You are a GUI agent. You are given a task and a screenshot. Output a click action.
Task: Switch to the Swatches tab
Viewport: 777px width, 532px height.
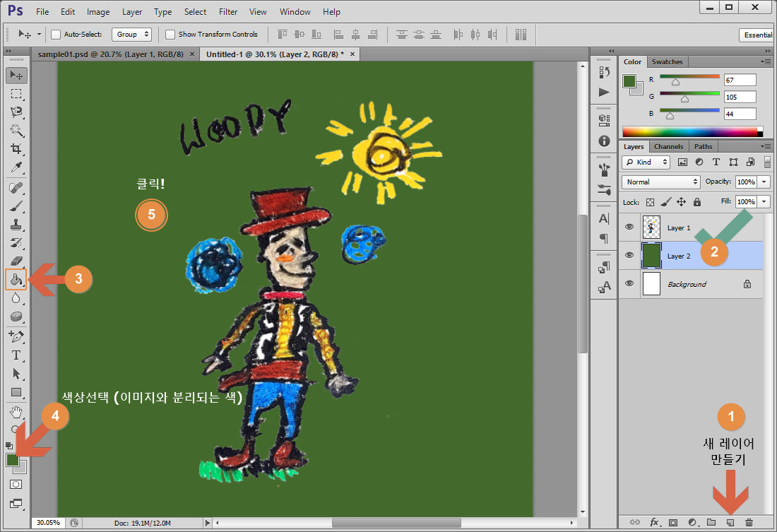click(667, 62)
